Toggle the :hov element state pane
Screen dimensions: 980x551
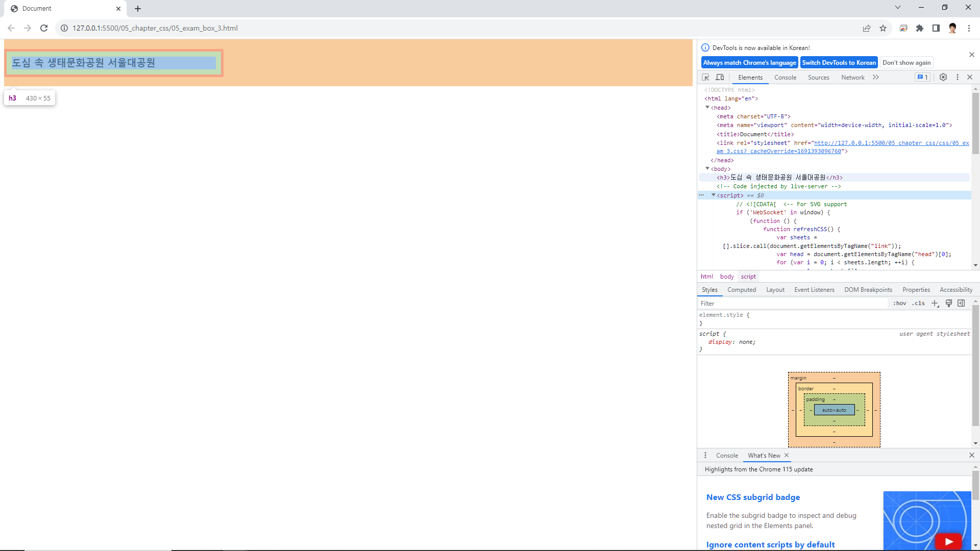click(x=899, y=303)
